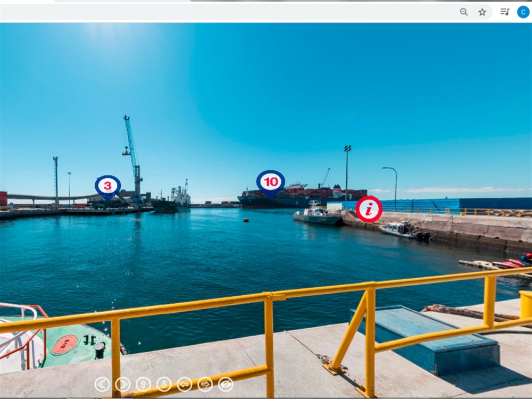532x399 pixels.
Task: Go to the previous scene with double-left chevron
Action: (x=102, y=384)
